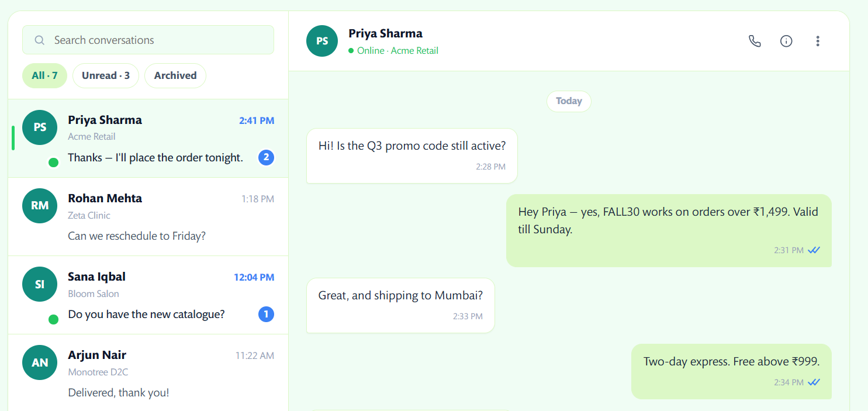
Task: Open the three-dot more options menu
Action: point(818,41)
